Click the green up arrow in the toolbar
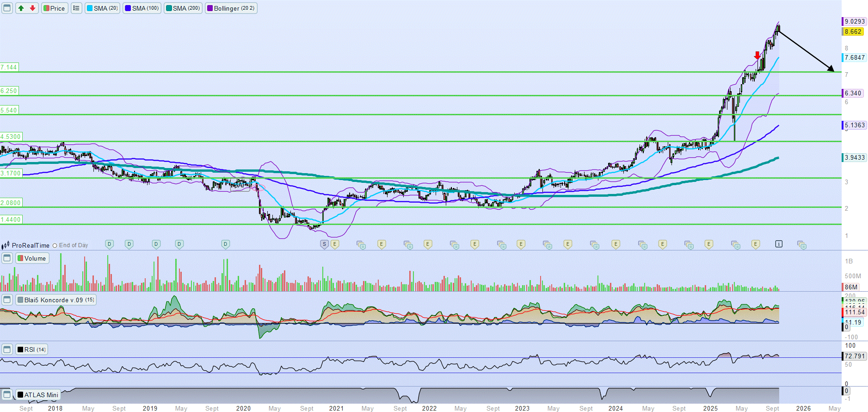This screenshot has width=868, height=412. tap(21, 8)
